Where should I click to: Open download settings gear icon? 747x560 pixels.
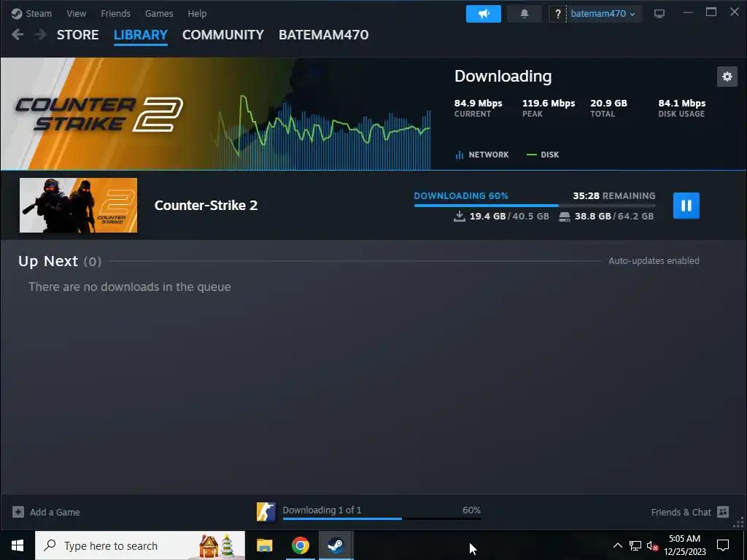coord(727,77)
